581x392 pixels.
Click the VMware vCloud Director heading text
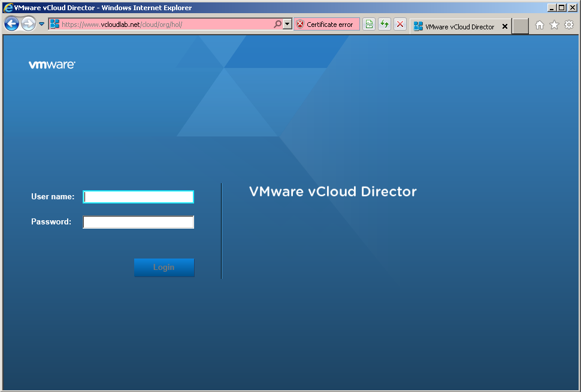point(333,192)
